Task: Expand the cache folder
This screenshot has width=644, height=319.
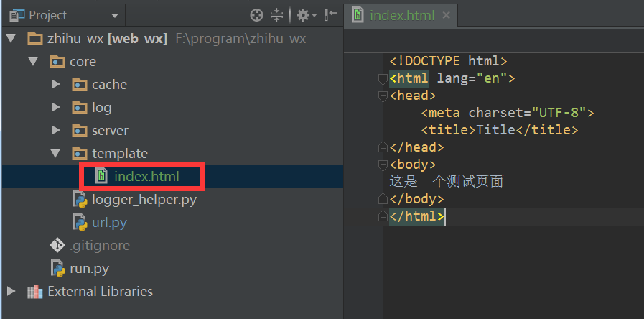Action: point(55,85)
